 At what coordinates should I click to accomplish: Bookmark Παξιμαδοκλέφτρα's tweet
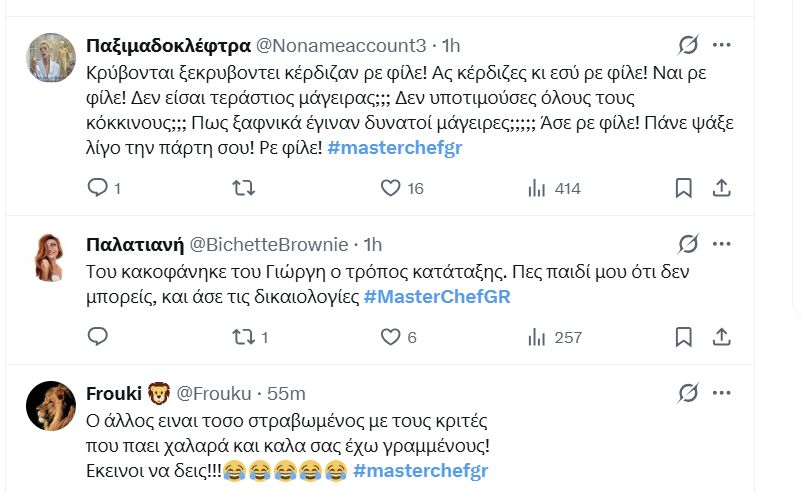tap(684, 188)
